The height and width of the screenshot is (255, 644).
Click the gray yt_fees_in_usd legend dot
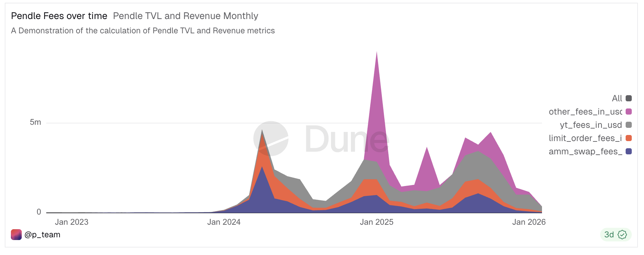pos(629,125)
